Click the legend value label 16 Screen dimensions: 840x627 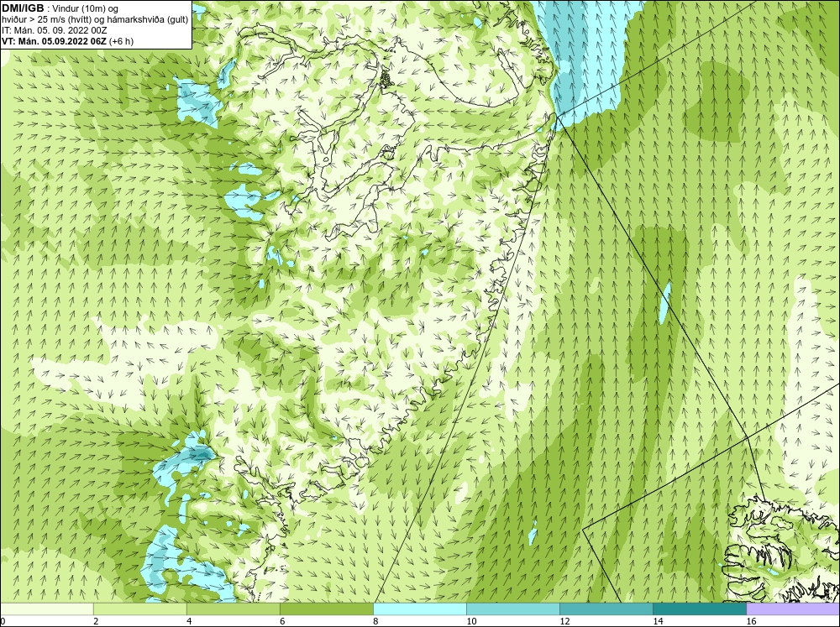click(x=751, y=621)
